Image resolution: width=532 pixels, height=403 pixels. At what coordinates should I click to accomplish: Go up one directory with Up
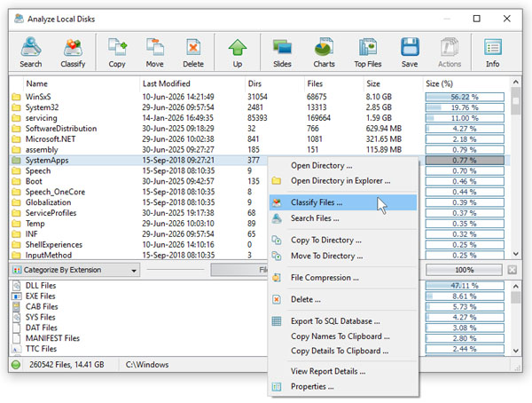coord(238,52)
